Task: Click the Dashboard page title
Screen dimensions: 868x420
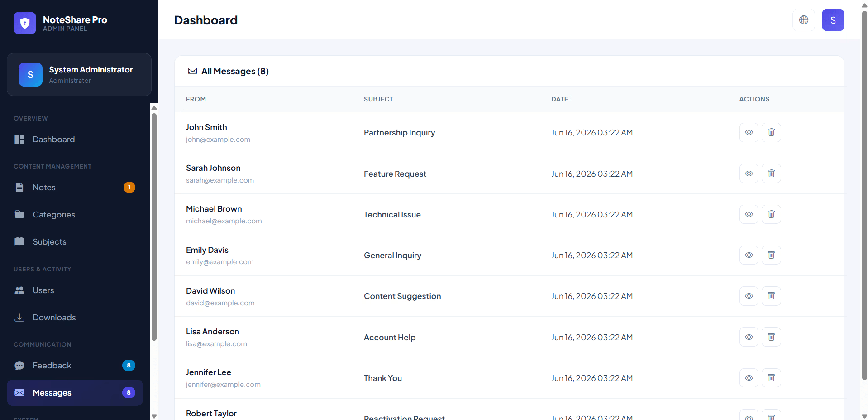Action: click(x=206, y=20)
